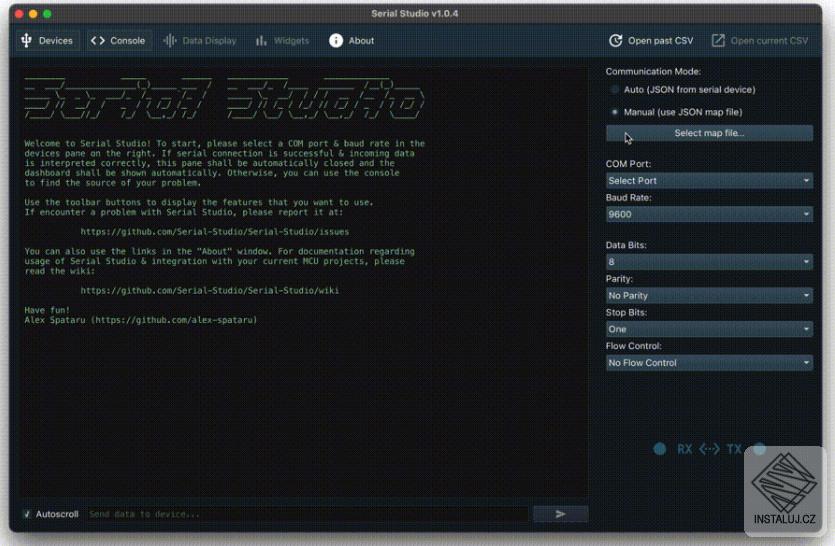Toggle the Console view
Image resolution: width=835 pixels, height=546 pixels.
pyautogui.click(x=118, y=40)
